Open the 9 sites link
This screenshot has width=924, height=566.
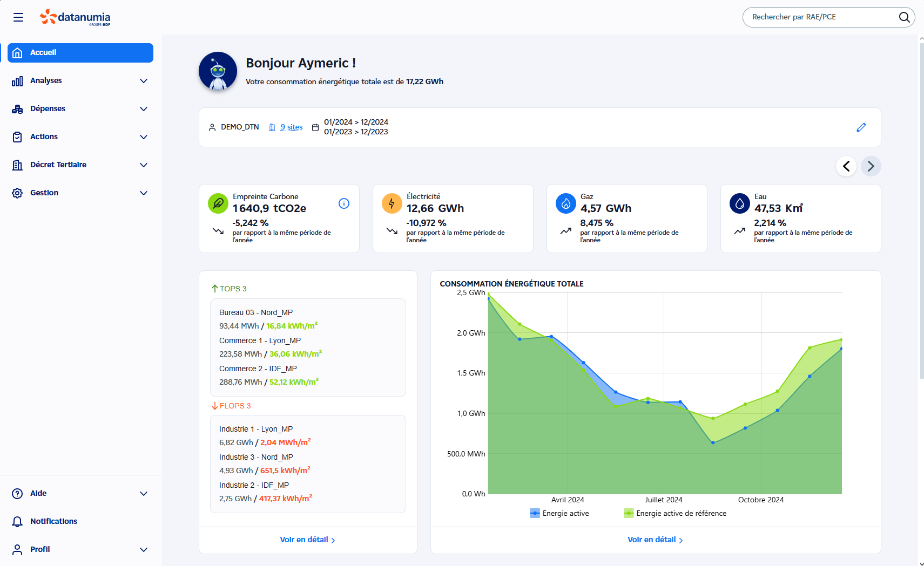coord(291,127)
